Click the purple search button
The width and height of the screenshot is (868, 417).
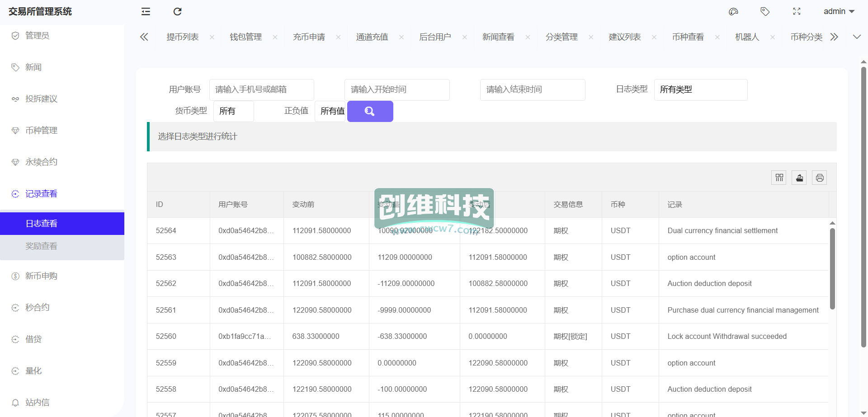click(370, 111)
